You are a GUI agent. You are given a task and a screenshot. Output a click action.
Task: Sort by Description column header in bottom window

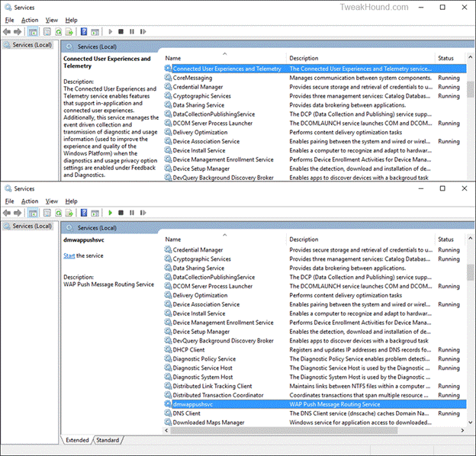(x=360, y=239)
